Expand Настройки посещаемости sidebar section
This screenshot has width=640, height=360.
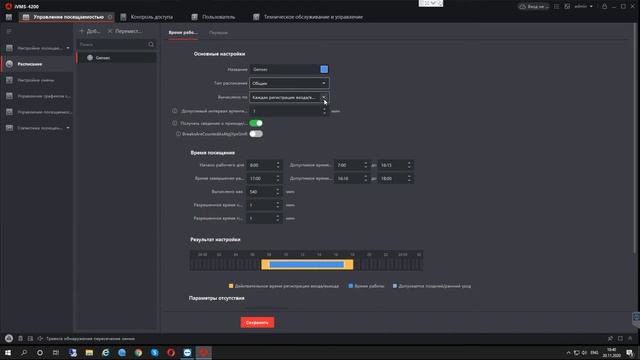click(38, 48)
